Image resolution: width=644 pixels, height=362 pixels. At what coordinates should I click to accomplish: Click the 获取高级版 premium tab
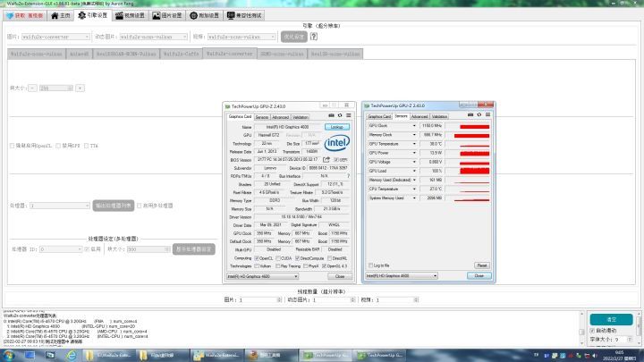25,15
